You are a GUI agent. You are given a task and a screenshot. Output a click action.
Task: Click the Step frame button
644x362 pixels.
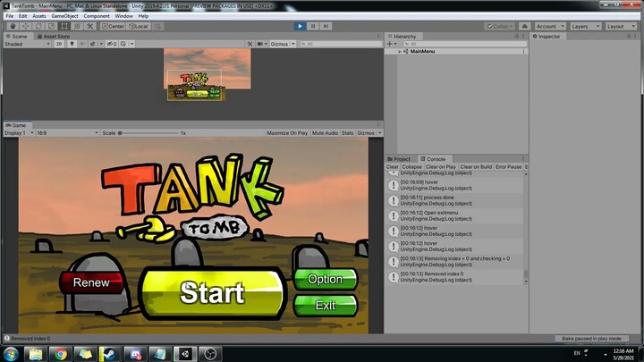[326, 26]
